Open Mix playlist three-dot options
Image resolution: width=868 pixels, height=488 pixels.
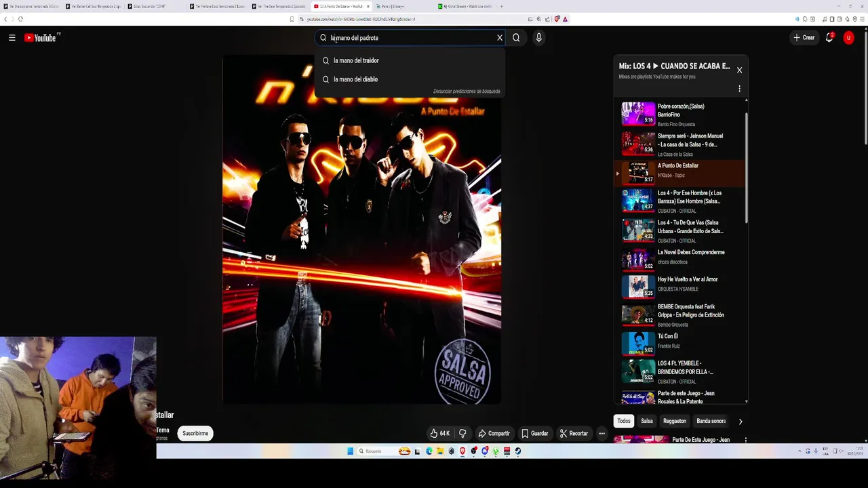739,89
